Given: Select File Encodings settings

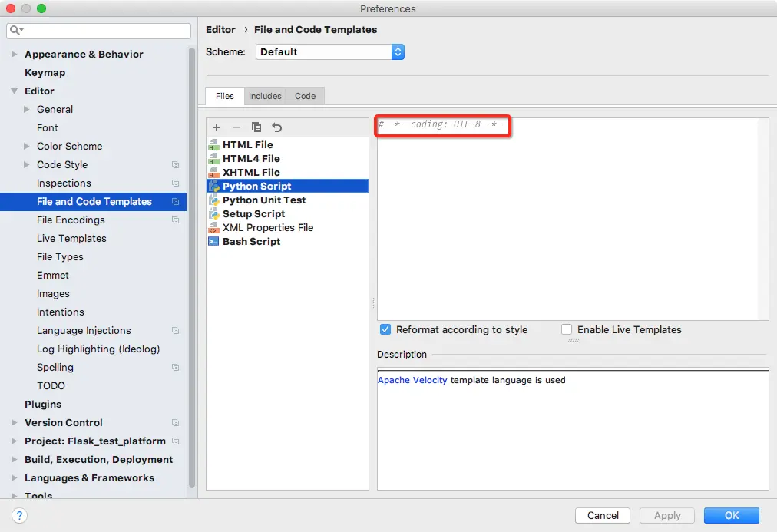Looking at the screenshot, I should point(71,220).
